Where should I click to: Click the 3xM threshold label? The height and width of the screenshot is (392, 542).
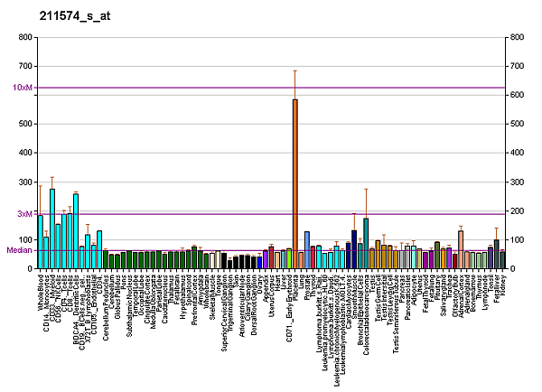tap(24, 213)
